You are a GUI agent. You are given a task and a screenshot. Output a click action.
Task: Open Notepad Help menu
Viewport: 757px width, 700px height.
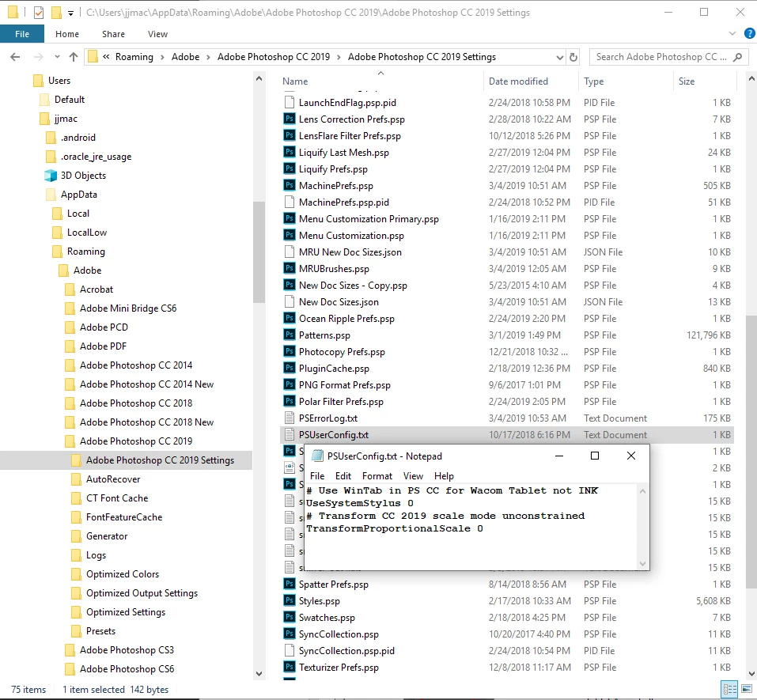click(x=444, y=476)
